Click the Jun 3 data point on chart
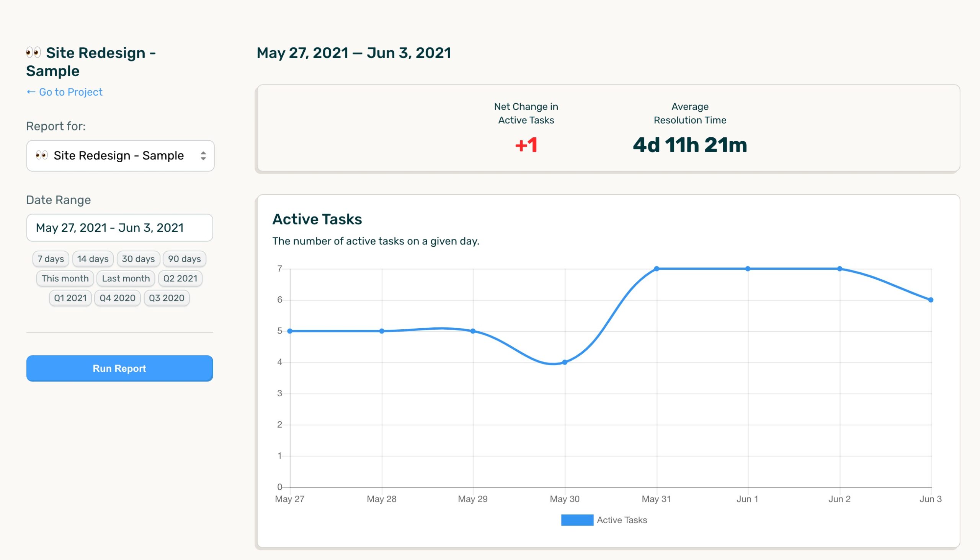This screenshot has height=560, width=980. coord(931,300)
